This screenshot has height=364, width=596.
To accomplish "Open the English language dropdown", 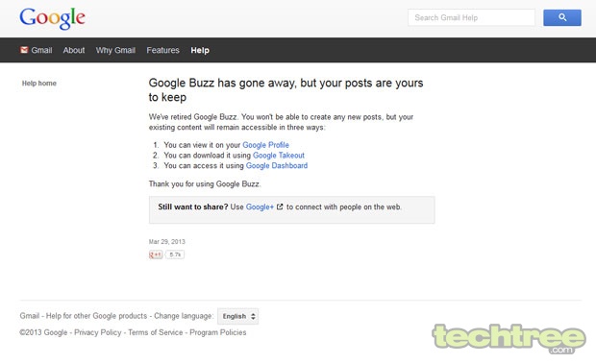I will pyautogui.click(x=238, y=316).
